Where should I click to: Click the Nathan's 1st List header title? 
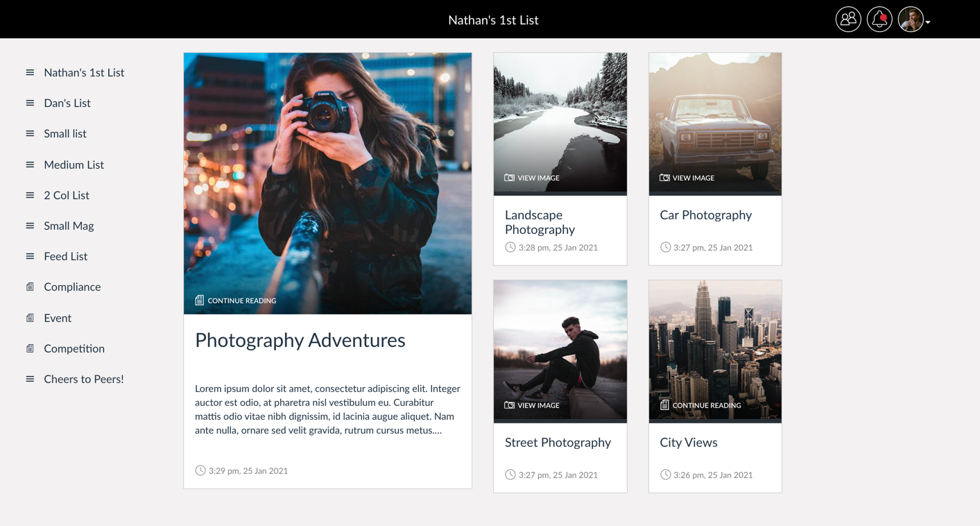tap(493, 20)
